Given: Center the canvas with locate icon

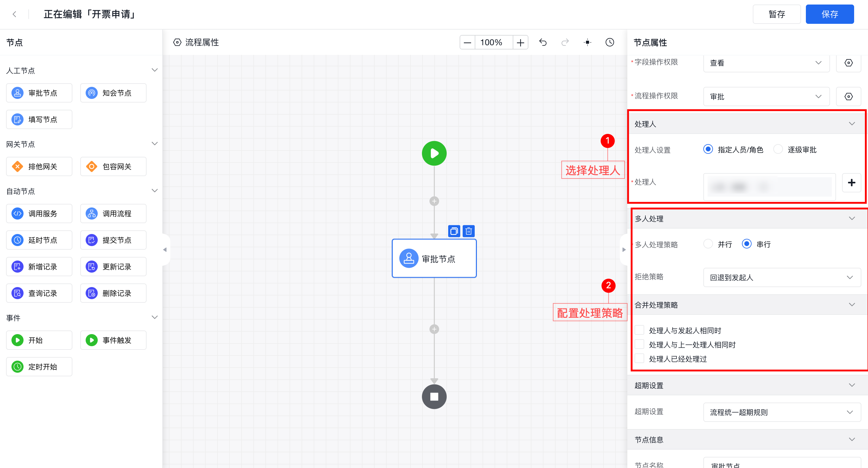Looking at the screenshot, I should pos(587,43).
